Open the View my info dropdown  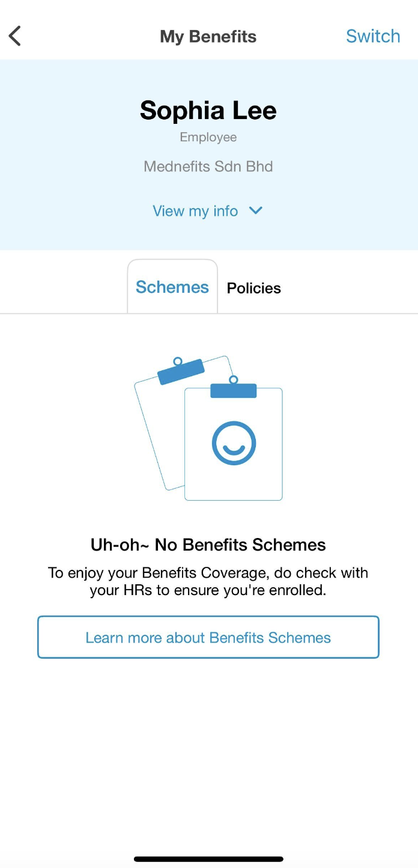196,211
